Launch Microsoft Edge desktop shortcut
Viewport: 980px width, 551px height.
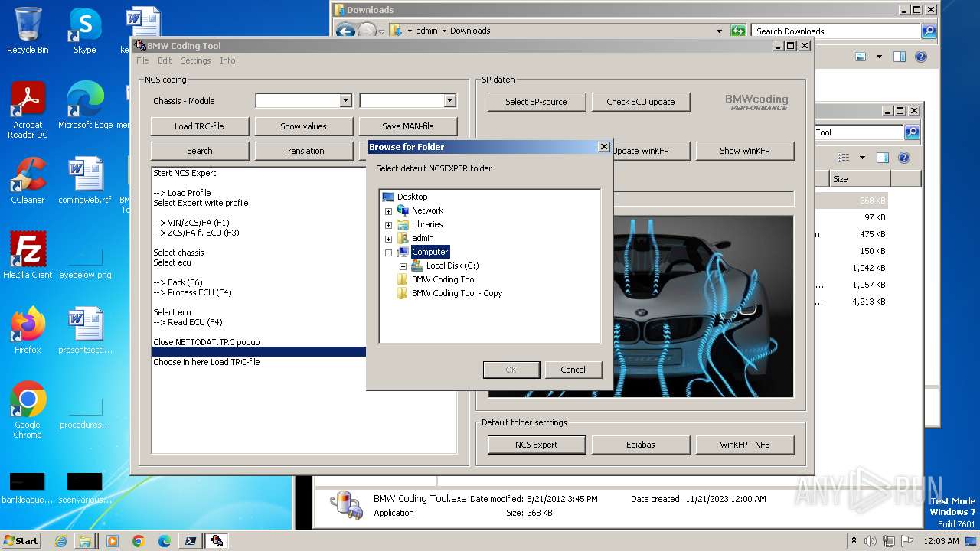click(x=85, y=106)
